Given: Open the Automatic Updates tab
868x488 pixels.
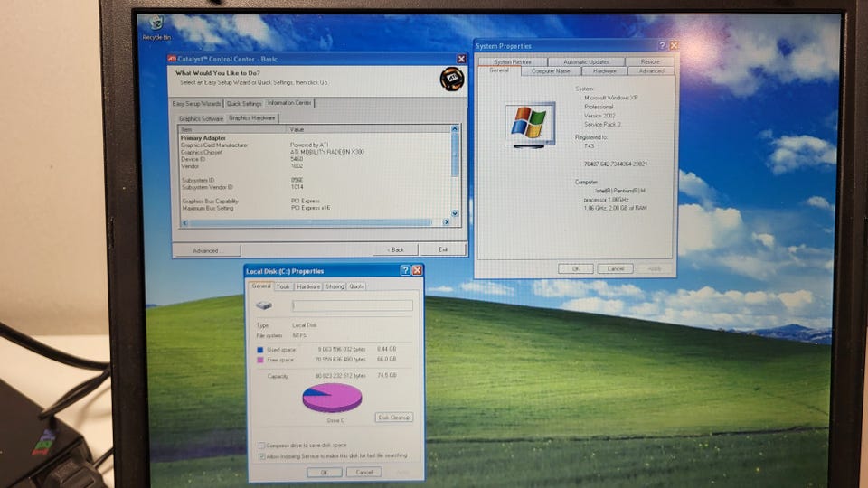Looking at the screenshot, I should point(586,62).
